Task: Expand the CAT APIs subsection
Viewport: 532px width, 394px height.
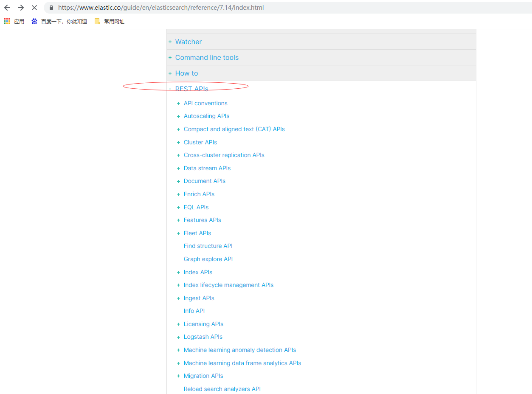Action: (179, 129)
